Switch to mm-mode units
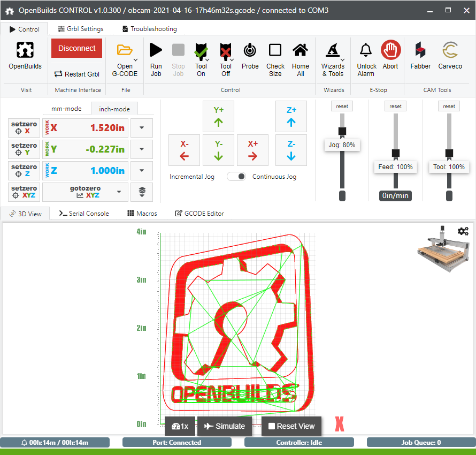 click(66, 109)
